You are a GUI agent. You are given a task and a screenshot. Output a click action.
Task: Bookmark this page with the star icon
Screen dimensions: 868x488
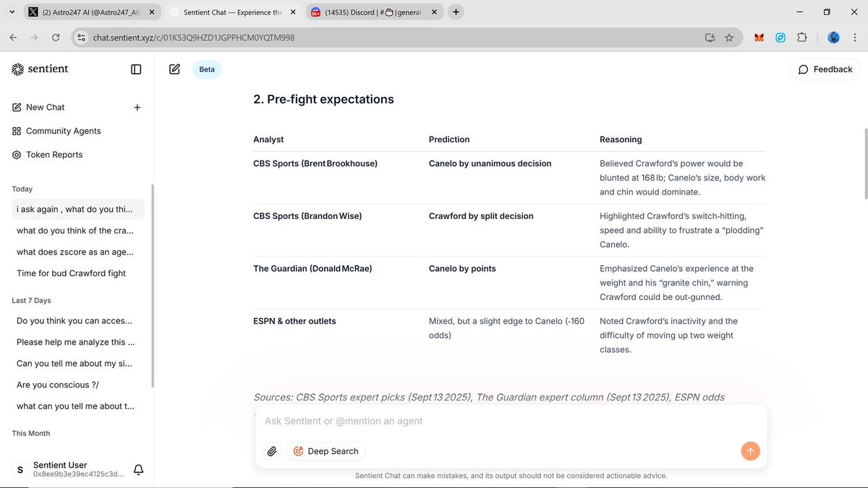pyautogui.click(x=729, y=38)
